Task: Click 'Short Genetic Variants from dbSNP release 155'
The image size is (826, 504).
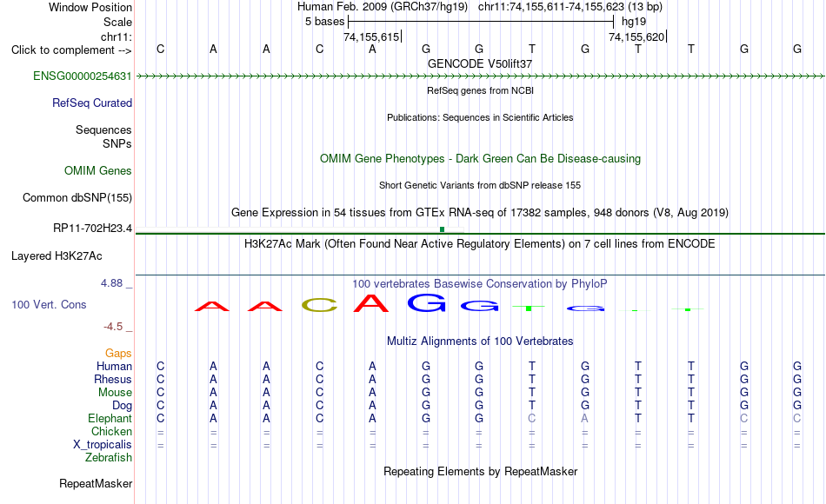Action: (x=480, y=185)
